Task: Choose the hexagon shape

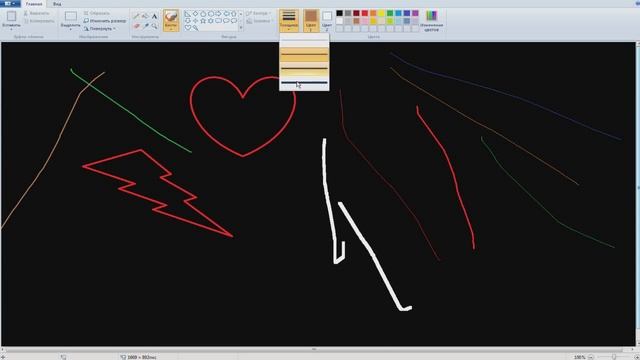Action: coord(211,14)
